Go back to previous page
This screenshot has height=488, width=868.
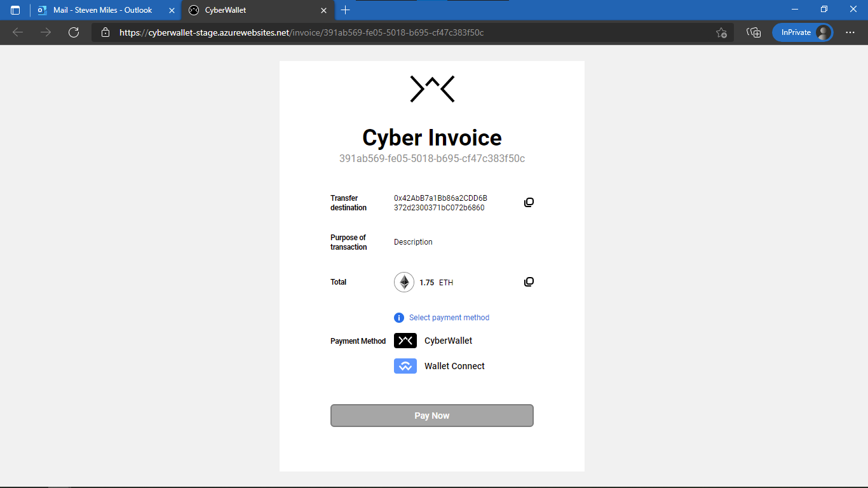[x=18, y=32]
